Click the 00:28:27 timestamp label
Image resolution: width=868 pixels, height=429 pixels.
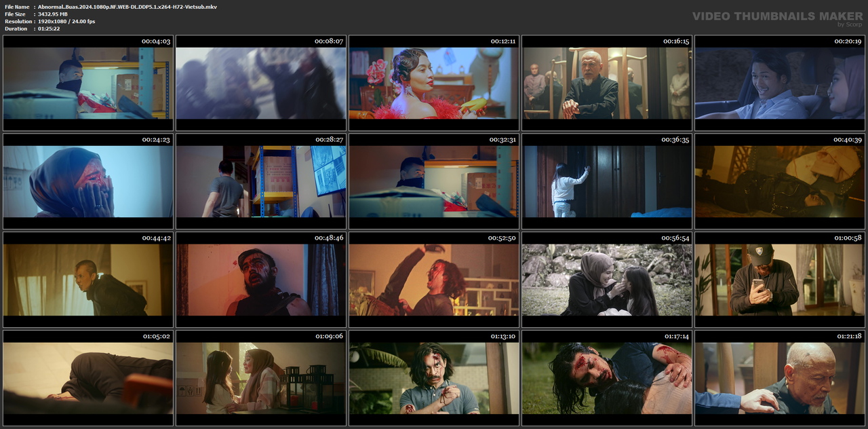[x=329, y=140]
